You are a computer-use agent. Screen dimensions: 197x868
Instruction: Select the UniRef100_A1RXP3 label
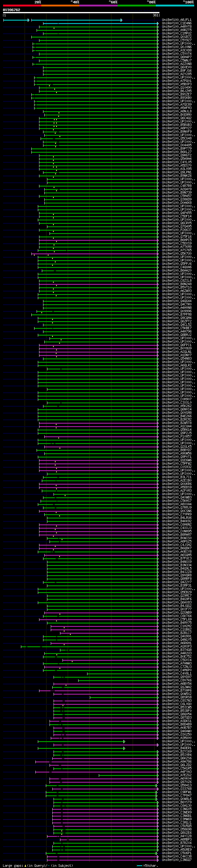(x=177, y=646)
